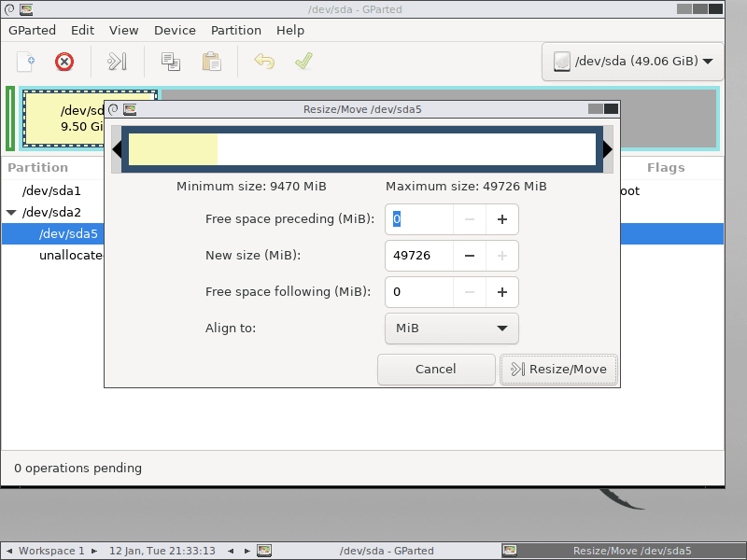Open the Device menu
Image resolution: width=747 pixels, height=560 pixels.
(x=175, y=30)
